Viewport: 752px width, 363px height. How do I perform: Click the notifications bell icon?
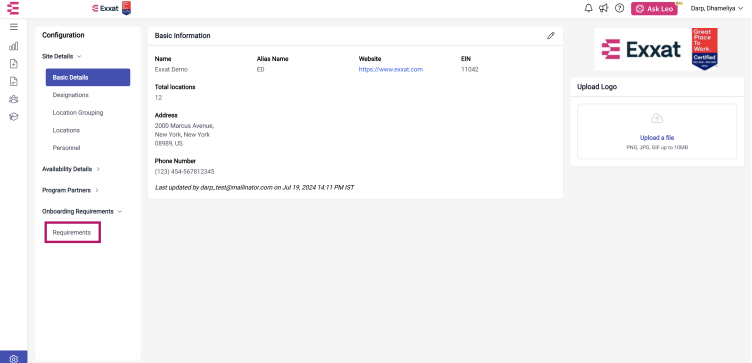click(x=588, y=8)
